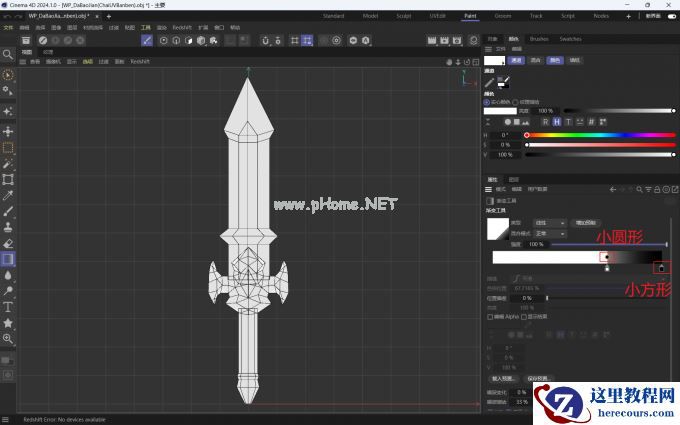Select the solid color radio button
Viewport: 680px width, 425px height.
487,102
